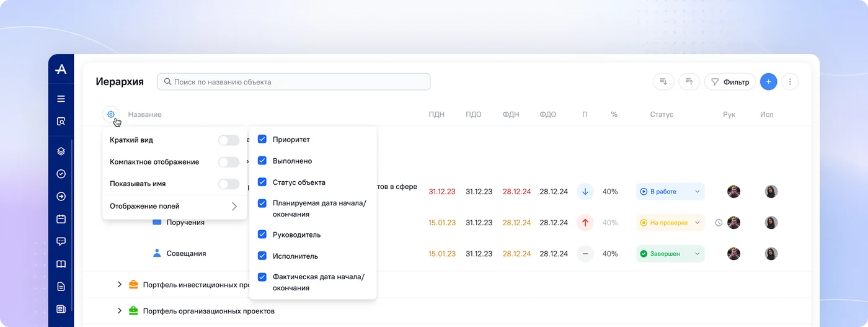Image resolution: width=868 pixels, height=327 pixels.
Task: Toggle the Краткий вид switch
Action: click(229, 140)
